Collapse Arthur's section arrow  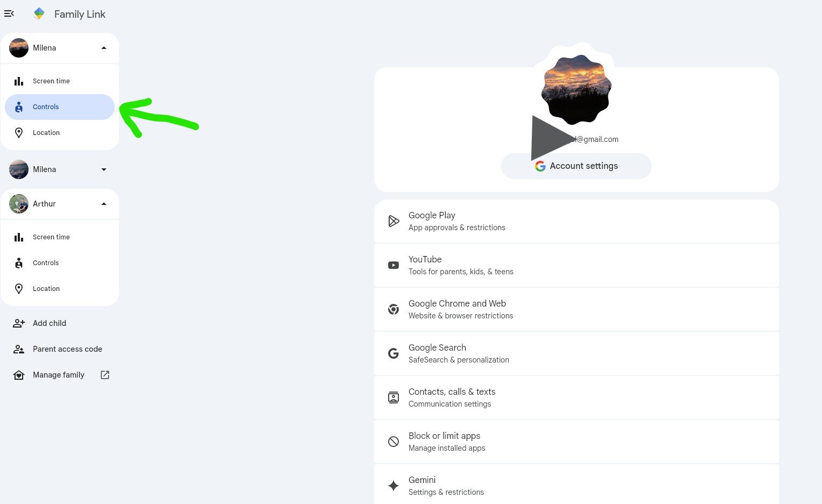coord(104,204)
